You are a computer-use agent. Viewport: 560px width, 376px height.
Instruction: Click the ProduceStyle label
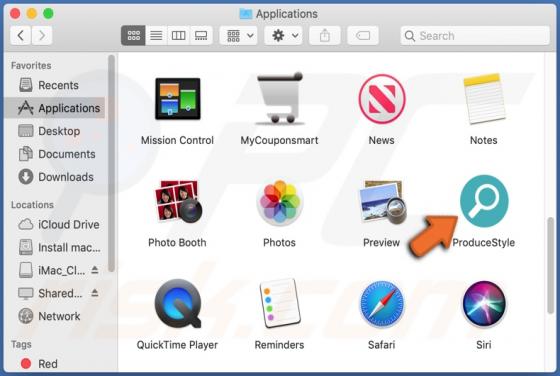coord(484,242)
